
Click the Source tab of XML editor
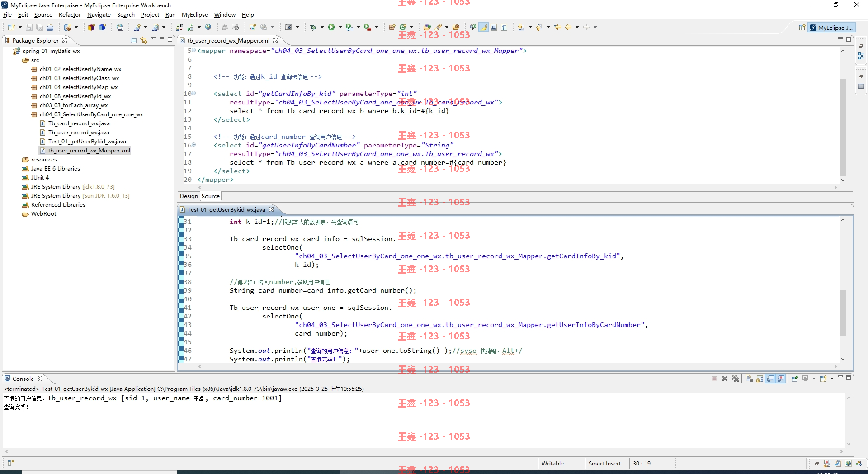tap(211, 196)
